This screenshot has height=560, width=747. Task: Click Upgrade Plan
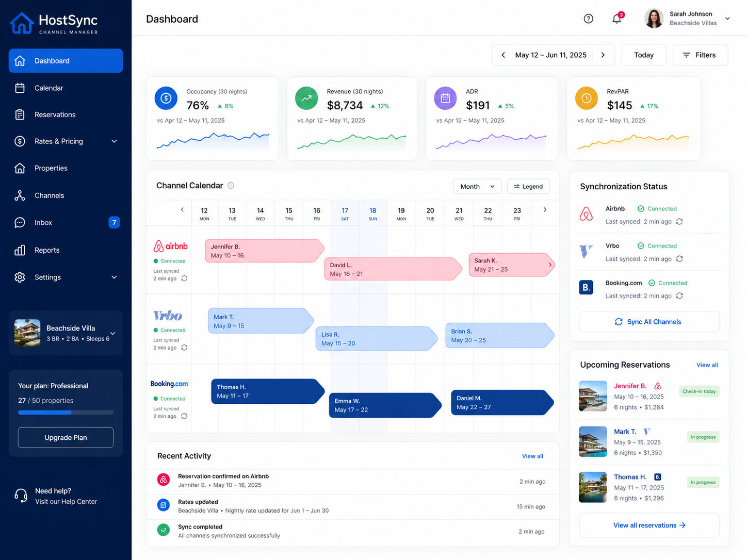pos(66,438)
